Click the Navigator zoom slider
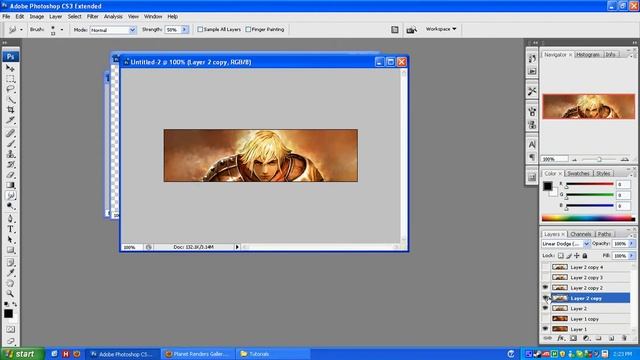This screenshot has width=640, height=360. (x=599, y=160)
